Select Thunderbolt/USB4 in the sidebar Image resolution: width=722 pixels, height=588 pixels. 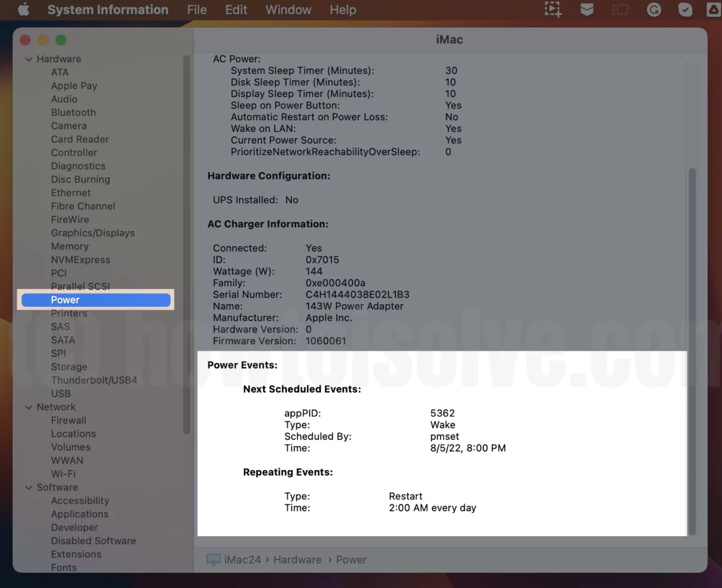94,380
